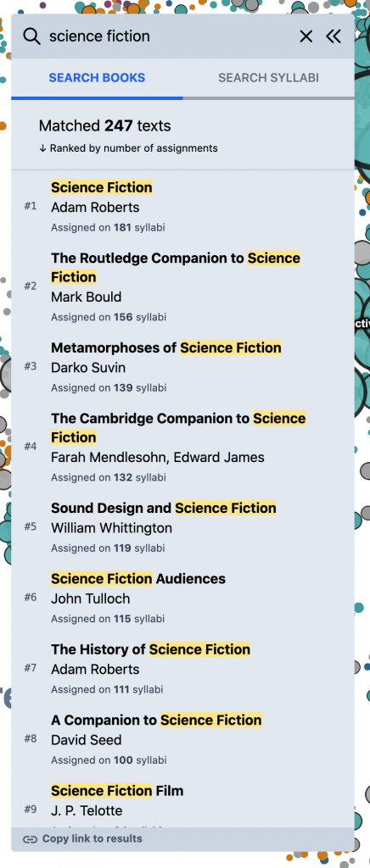Select Sound Design and Science Fiction

tap(182, 527)
